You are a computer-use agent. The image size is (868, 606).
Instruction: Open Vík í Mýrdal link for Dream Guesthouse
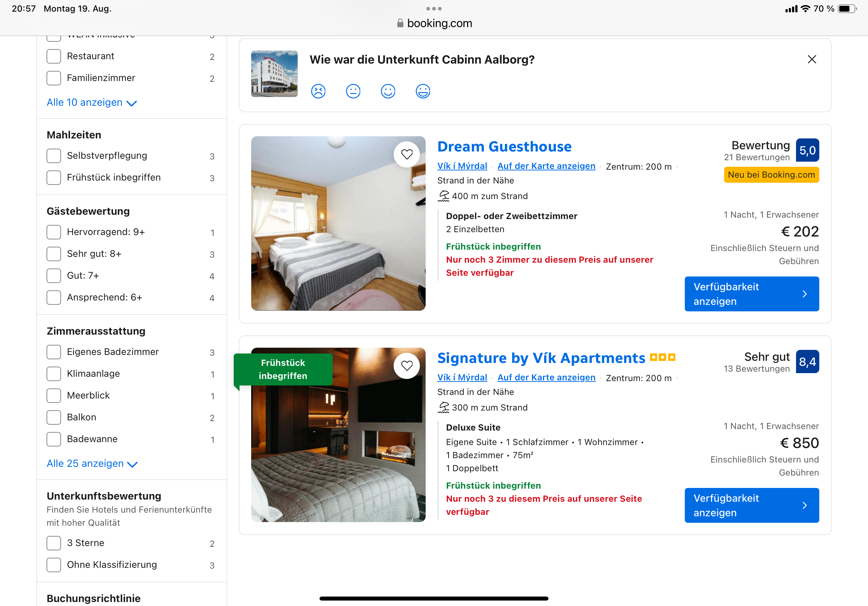462,166
